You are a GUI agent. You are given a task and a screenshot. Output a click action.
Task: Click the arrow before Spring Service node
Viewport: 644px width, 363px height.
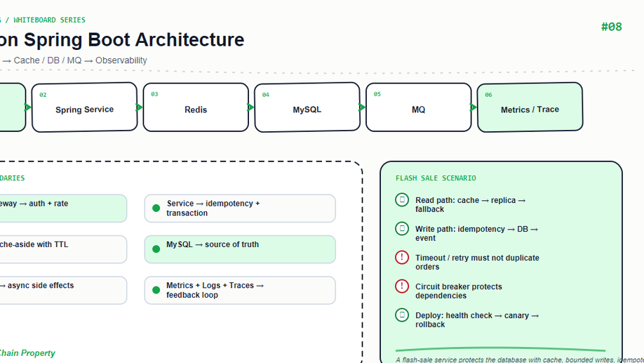pos(28,107)
